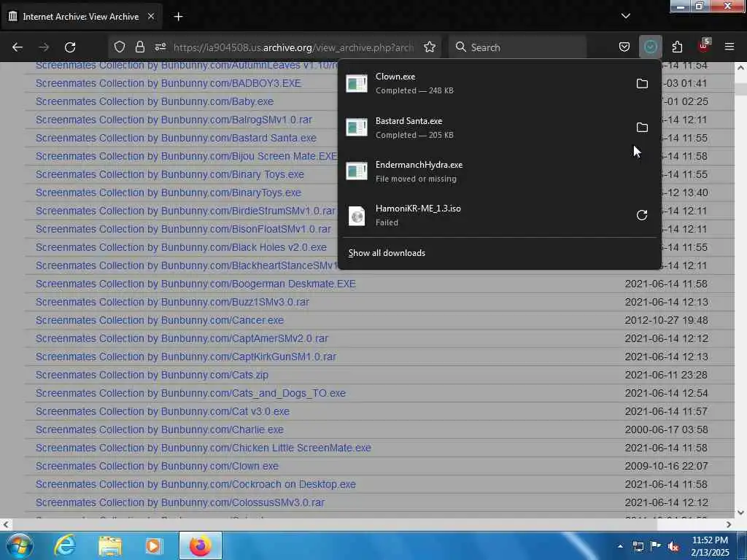Open the Cat v3.0.exe link
Image resolution: width=747 pixels, height=560 pixels.
[x=163, y=411]
